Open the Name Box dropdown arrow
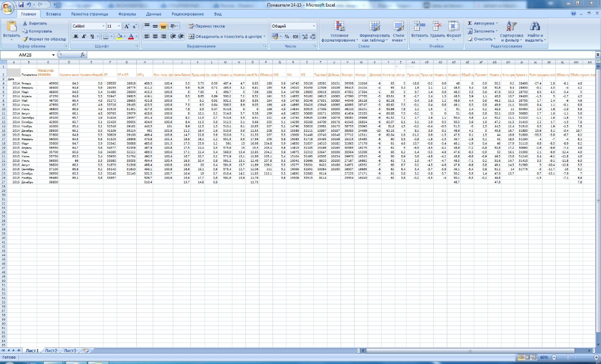The height and width of the screenshot is (364, 601). coord(53,55)
